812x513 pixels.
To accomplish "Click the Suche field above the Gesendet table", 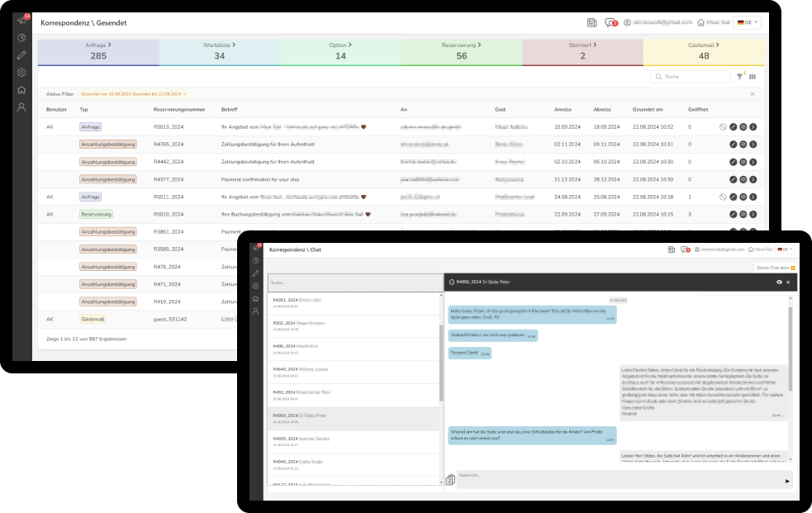I will pos(691,77).
